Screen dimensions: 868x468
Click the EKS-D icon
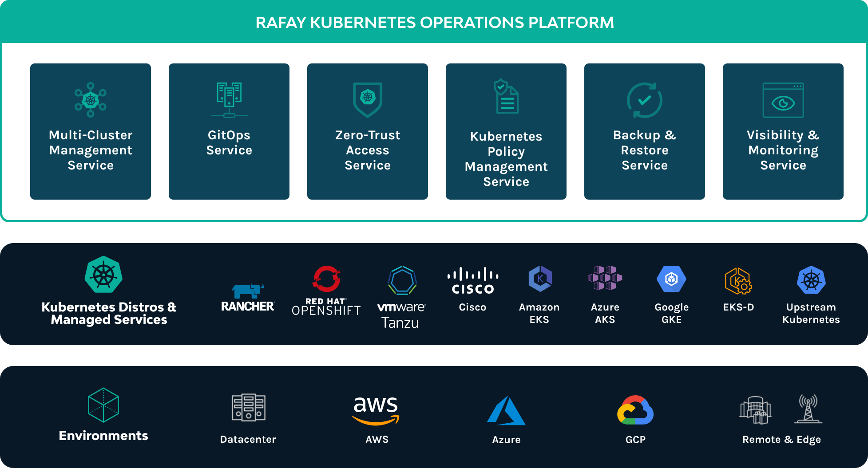click(738, 281)
